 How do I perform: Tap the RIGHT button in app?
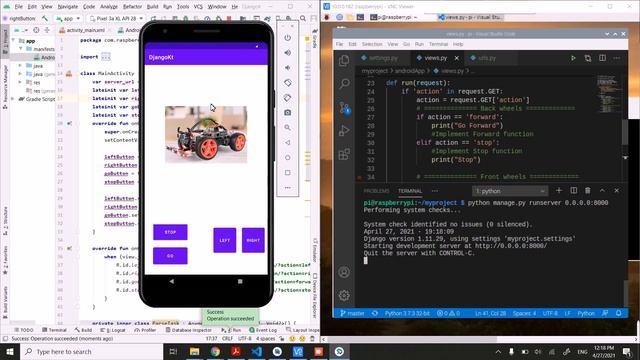click(x=253, y=240)
